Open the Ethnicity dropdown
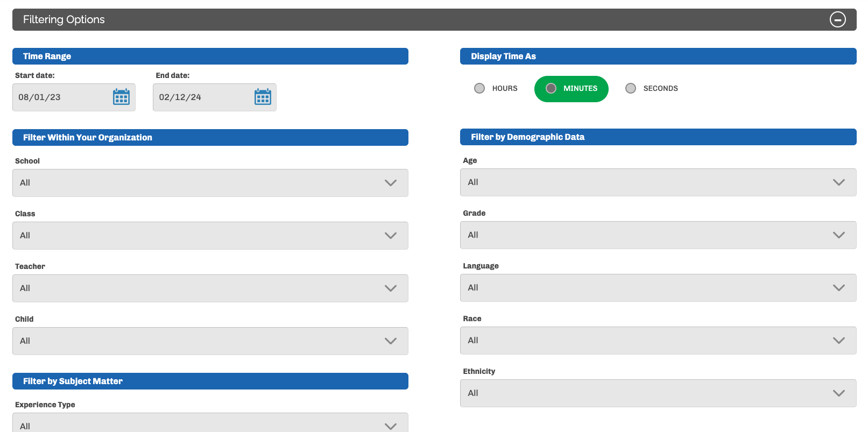Viewport: 868px width, 432px height. pyautogui.click(x=658, y=393)
